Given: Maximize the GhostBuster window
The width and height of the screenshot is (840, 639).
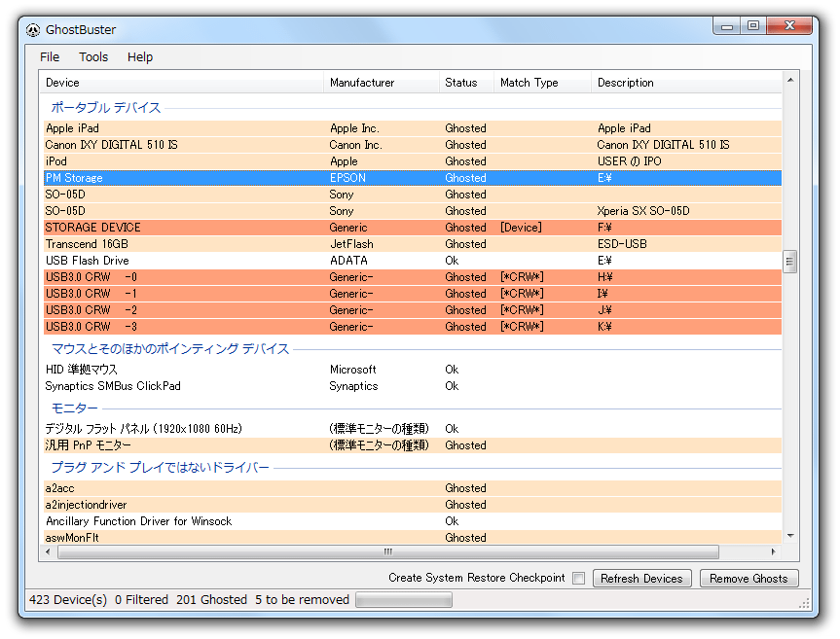Looking at the screenshot, I should pyautogui.click(x=753, y=26).
